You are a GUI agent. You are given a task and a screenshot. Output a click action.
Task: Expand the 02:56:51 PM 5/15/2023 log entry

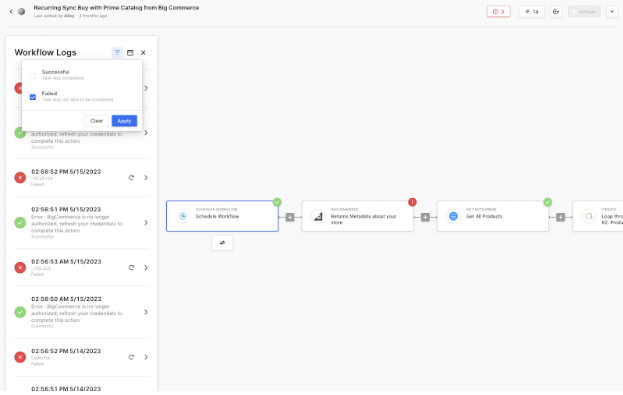click(146, 223)
